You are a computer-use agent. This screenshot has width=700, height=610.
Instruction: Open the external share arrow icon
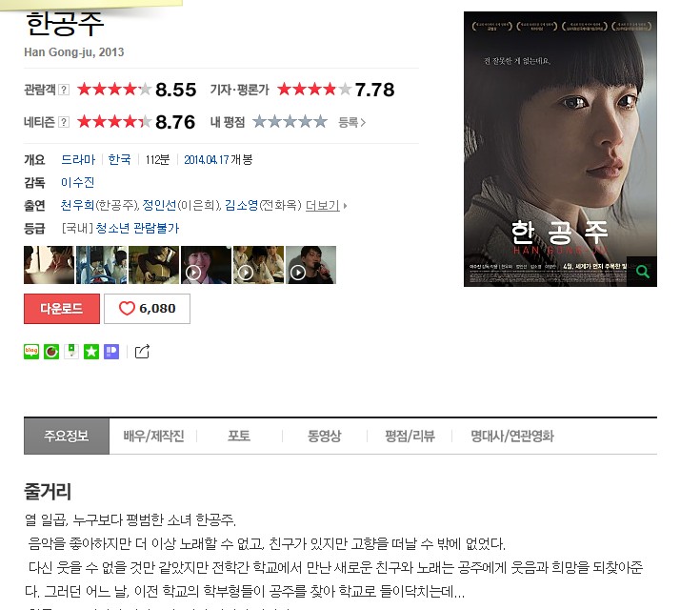(142, 352)
